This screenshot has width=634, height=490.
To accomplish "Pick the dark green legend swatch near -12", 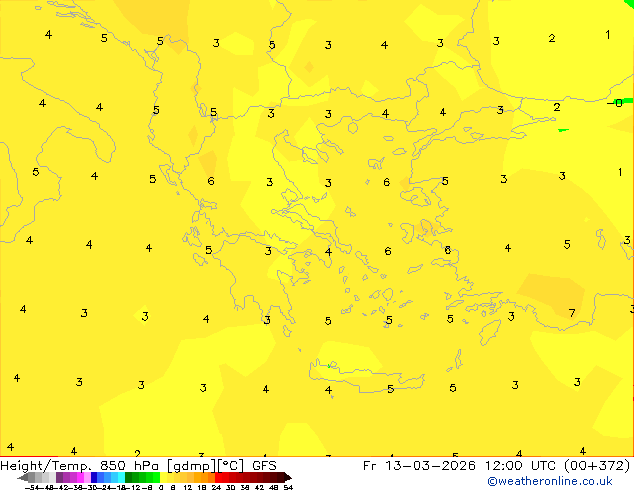I will 128,477.
